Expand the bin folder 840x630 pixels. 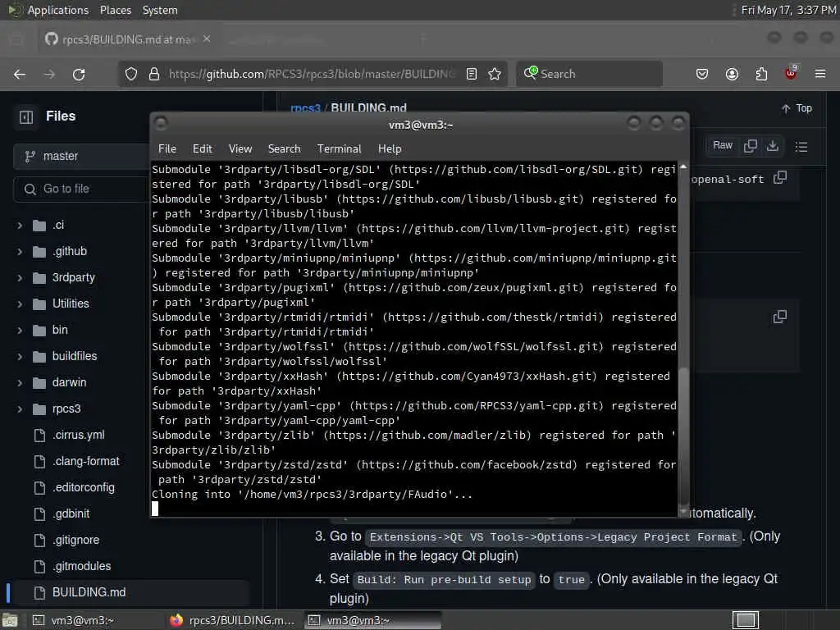[x=20, y=331]
